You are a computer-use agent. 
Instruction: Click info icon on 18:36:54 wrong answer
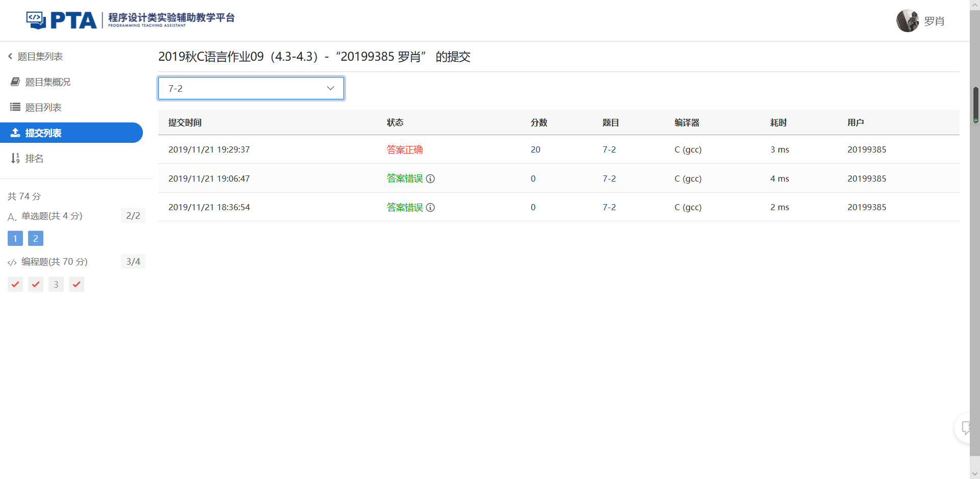coord(430,208)
